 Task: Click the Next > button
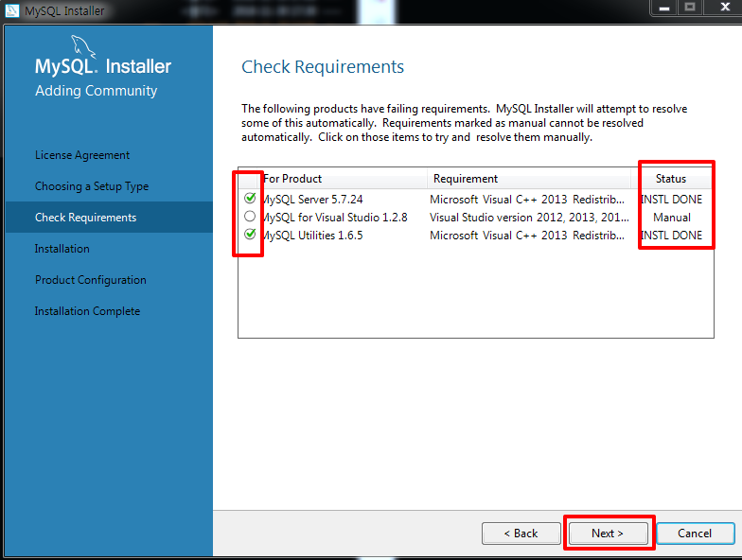tap(608, 534)
